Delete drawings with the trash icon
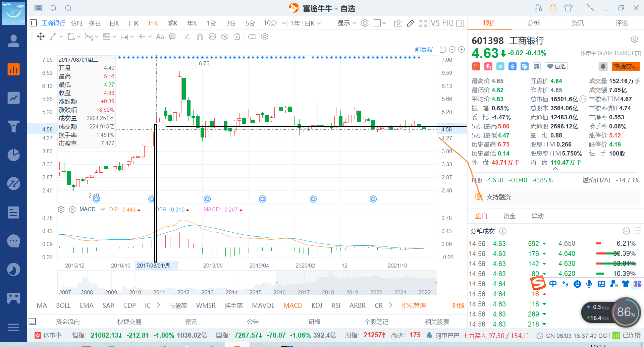Image resolution: width=644 pixels, height=347 pixels. click(x=237, y=37)
